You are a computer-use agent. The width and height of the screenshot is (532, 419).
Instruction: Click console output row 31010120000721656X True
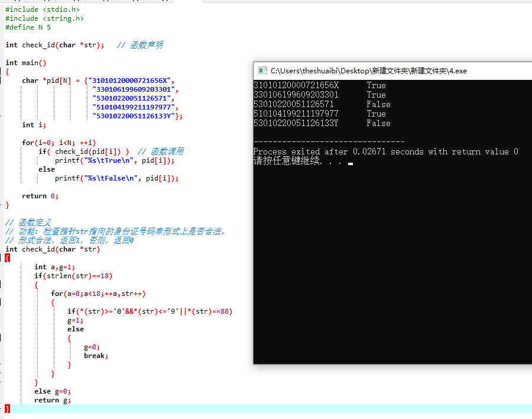(320, 85)
